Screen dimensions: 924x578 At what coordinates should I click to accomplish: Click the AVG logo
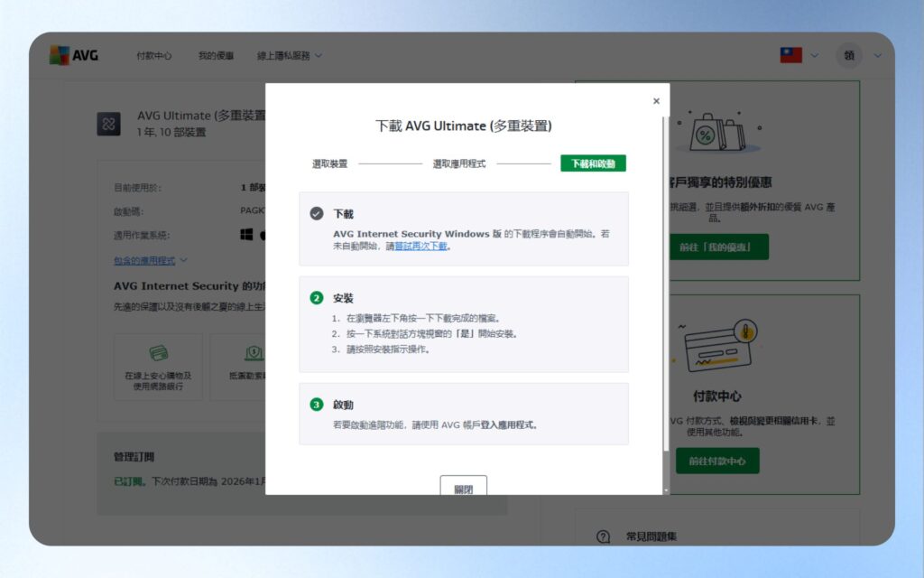[74, 55]
